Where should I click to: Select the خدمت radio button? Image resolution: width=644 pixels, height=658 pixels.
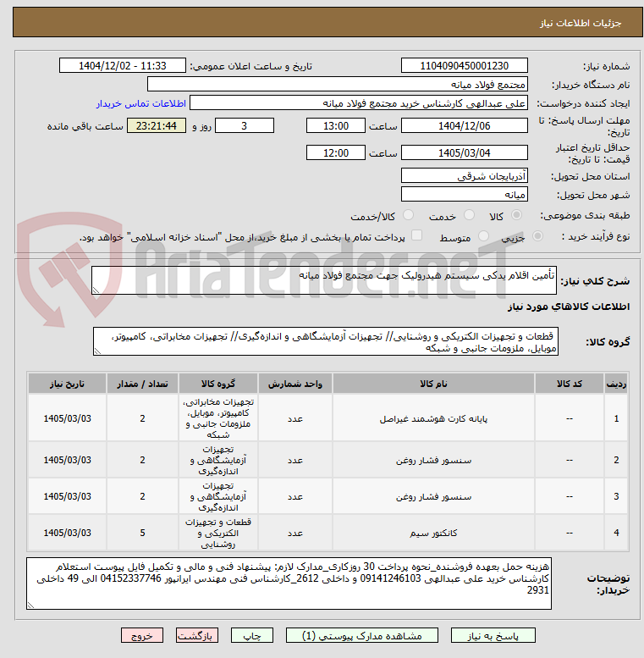click(469, 215)
